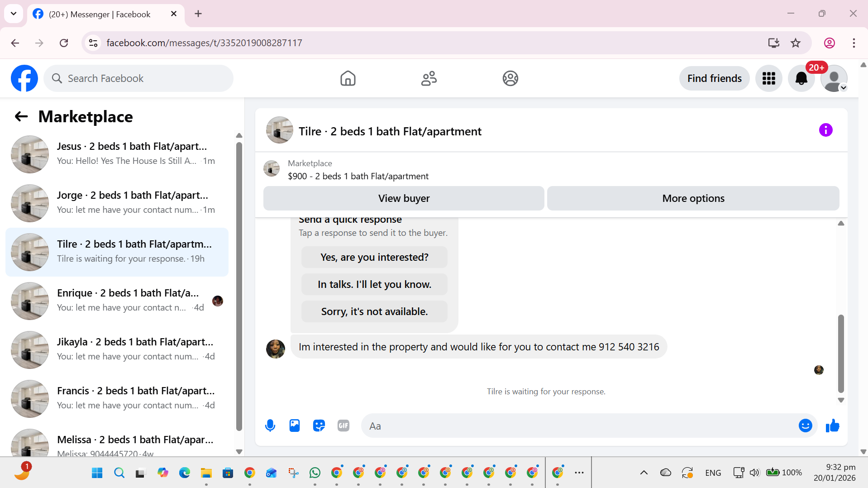Open the Friends icon in top navigation
868x488 pixels.
pos(429,78)
